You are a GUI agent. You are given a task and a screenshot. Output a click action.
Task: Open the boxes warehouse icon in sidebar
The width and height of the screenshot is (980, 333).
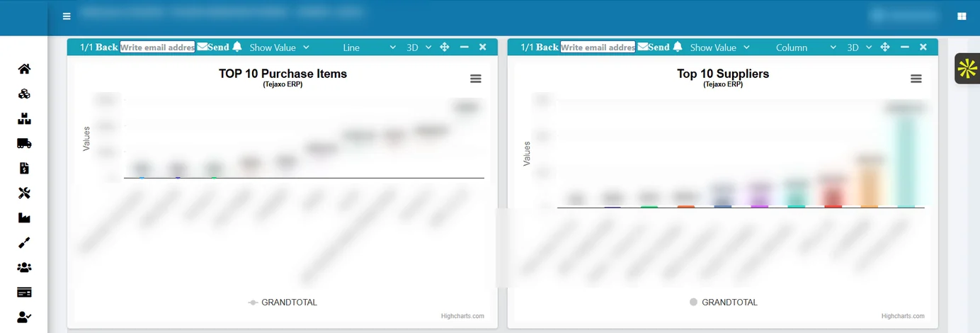coord(24,118)
